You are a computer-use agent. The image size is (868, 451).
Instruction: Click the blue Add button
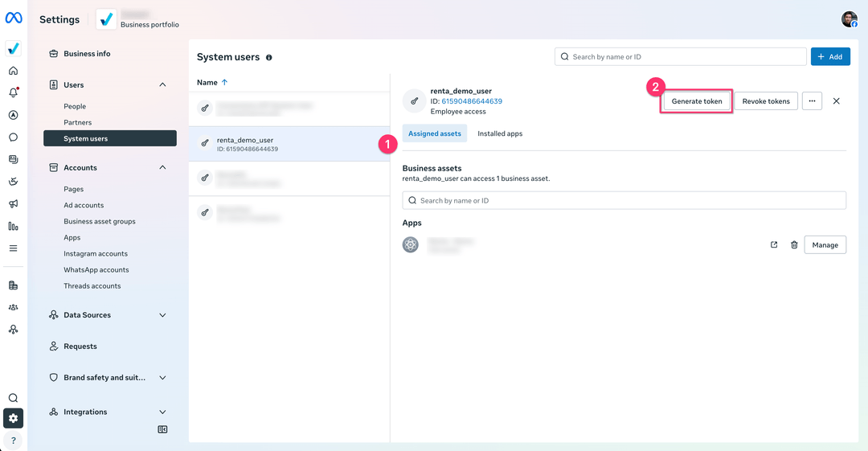(x=830, y=56)
